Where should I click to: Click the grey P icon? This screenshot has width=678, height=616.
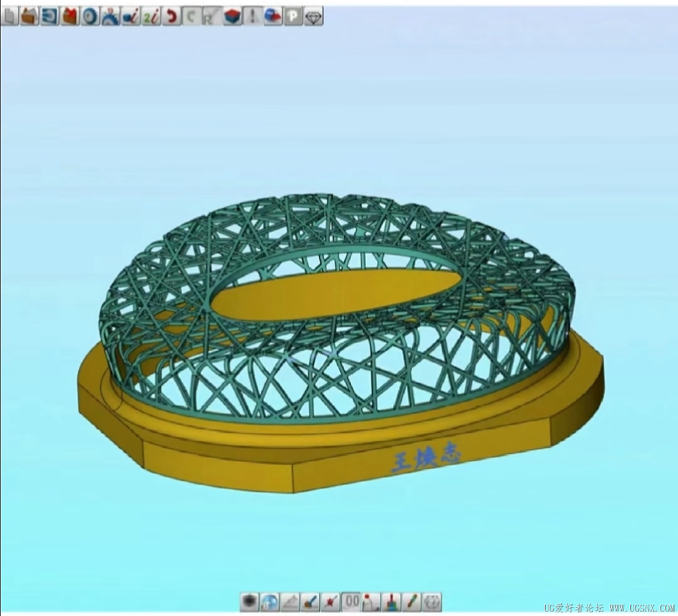click(x=293, y=17)
